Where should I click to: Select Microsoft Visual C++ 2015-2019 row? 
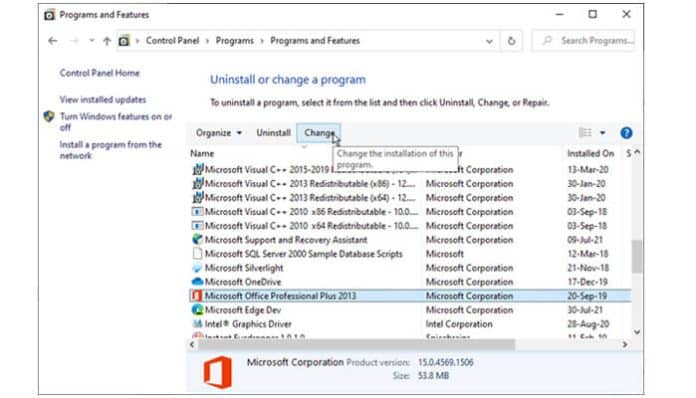(409, 169)
